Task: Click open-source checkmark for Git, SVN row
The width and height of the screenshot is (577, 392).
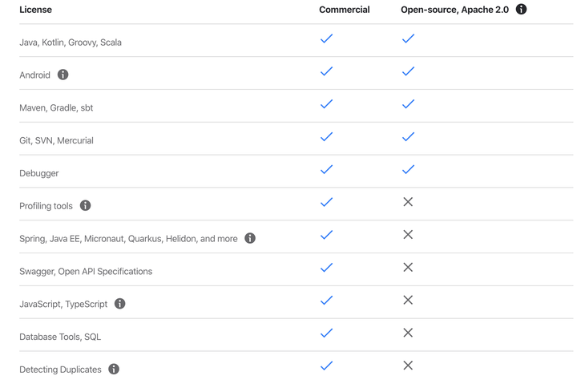Action: pyautogui.click(x=408, y=136)
